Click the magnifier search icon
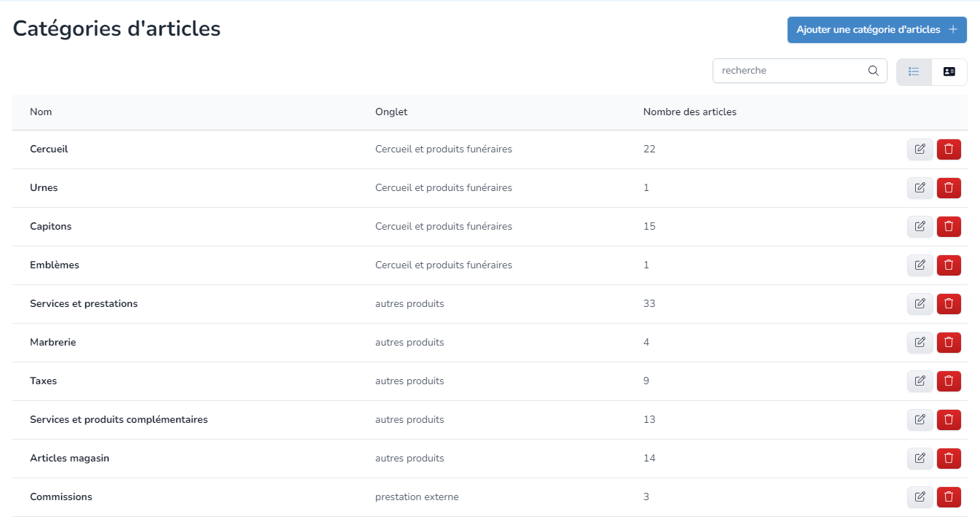980x522 pixels. click(x=873, y=71)
